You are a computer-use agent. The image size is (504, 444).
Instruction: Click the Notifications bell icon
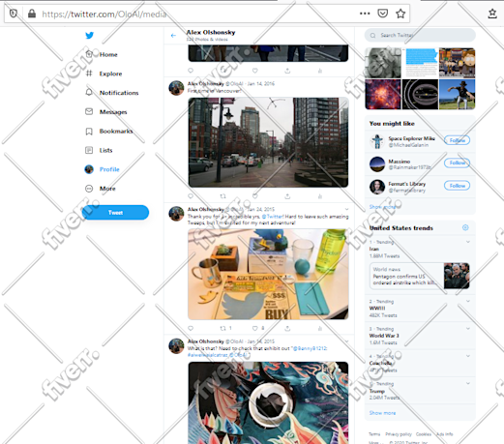[89, 93]
